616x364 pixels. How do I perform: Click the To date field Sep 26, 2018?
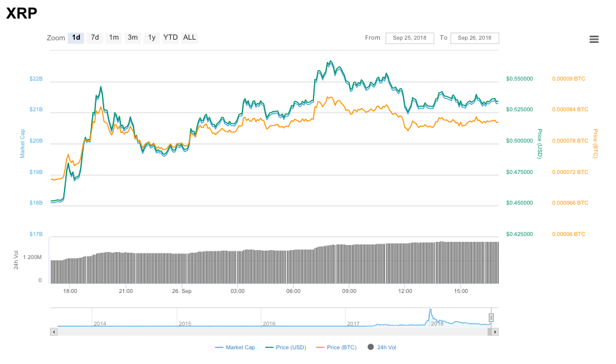(x=475, y=38)
